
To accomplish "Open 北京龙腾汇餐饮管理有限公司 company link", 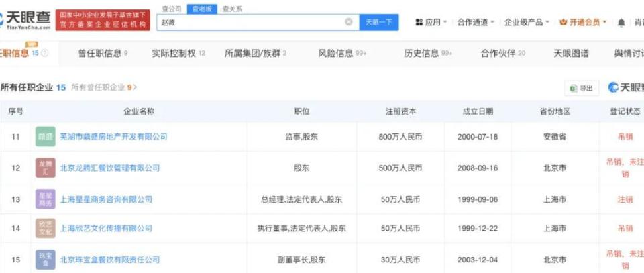I will [x=109, y=168].
